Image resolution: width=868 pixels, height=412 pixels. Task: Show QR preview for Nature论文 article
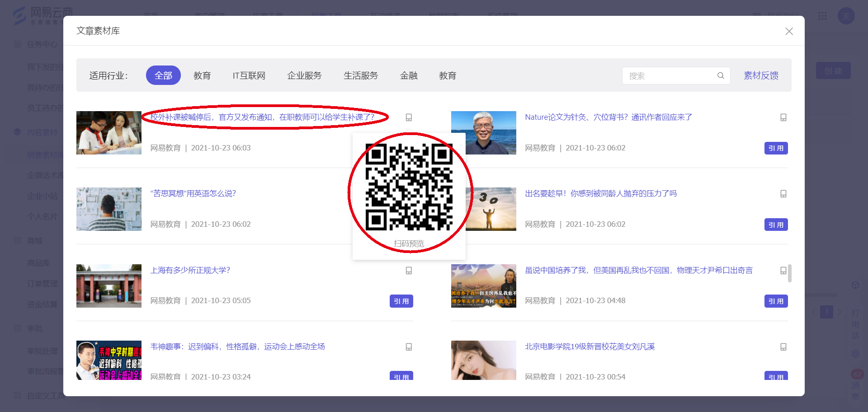[x=783, y=117]
